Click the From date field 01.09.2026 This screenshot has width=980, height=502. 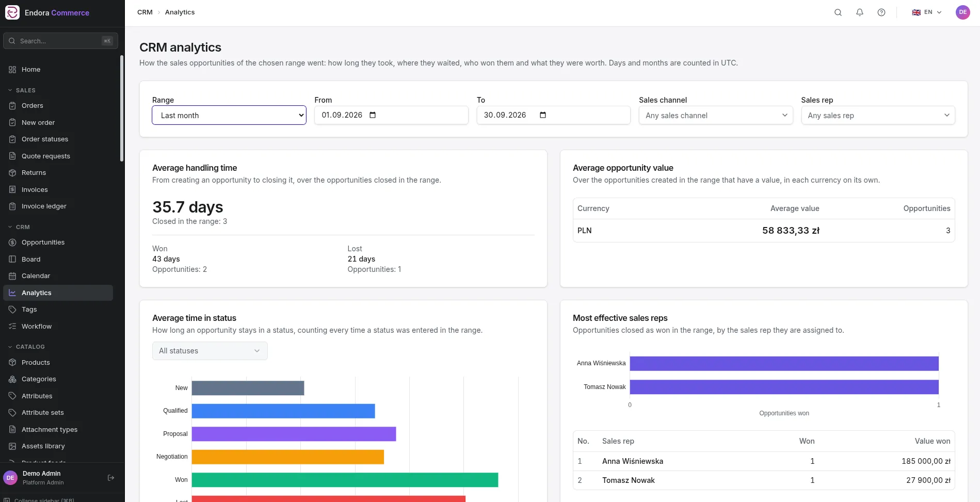(391, 115)
